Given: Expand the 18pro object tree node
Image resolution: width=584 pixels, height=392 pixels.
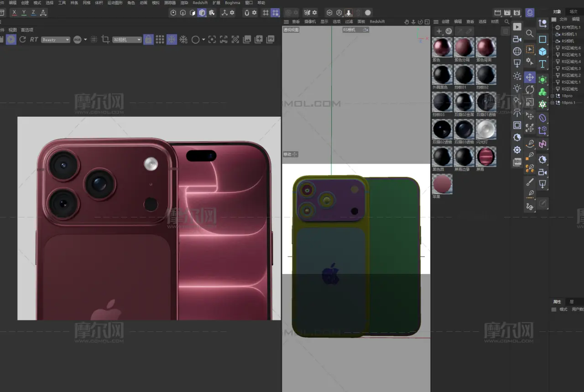Looking at the screenshot, I should pos(553,96).
